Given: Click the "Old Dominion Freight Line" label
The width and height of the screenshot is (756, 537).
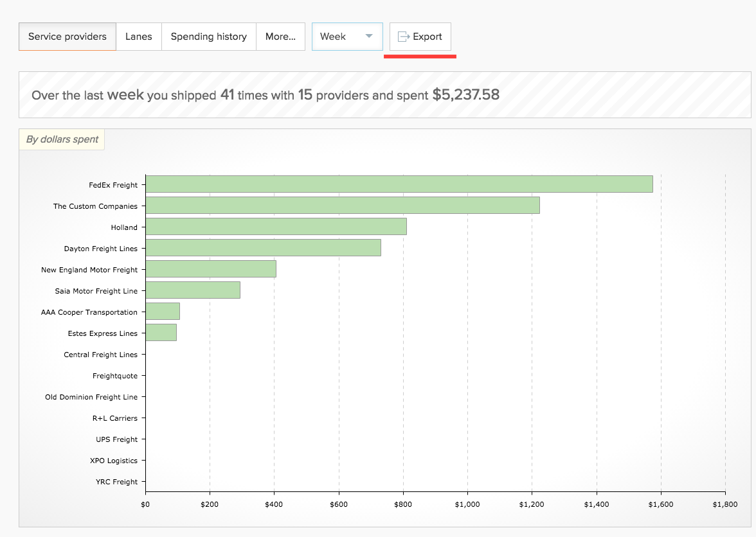Looking at the screenshot, I should click(91, 397).
